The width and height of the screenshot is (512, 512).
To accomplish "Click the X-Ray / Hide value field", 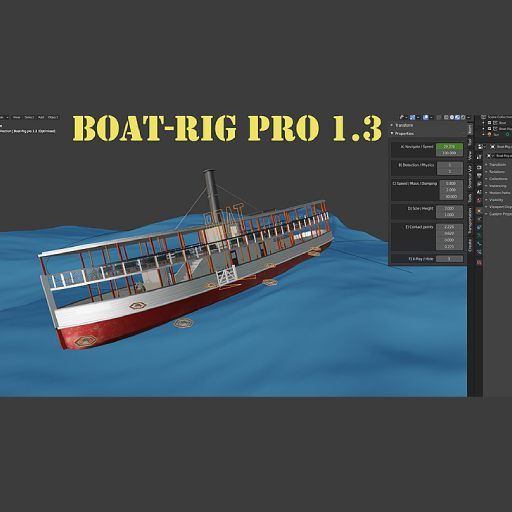I will pos(449,259).
